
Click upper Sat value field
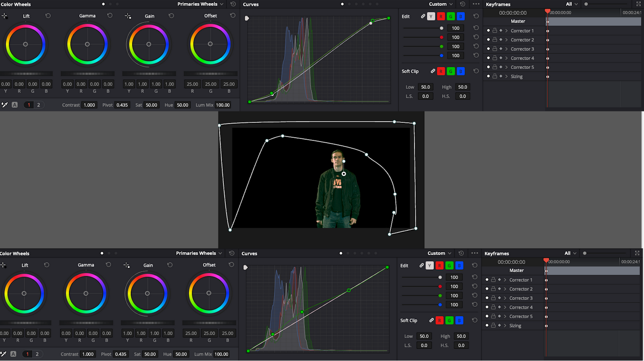(x=152, y=105)
